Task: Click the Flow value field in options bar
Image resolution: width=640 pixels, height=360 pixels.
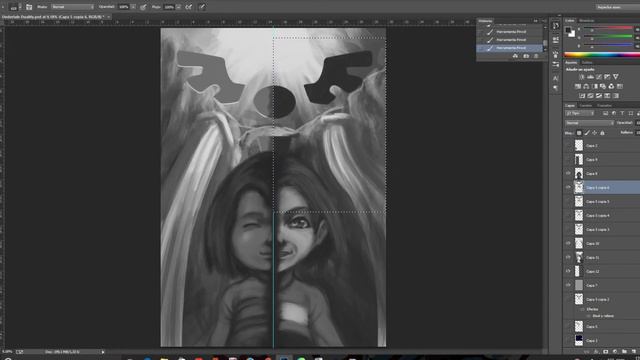Action: (169, 7)
